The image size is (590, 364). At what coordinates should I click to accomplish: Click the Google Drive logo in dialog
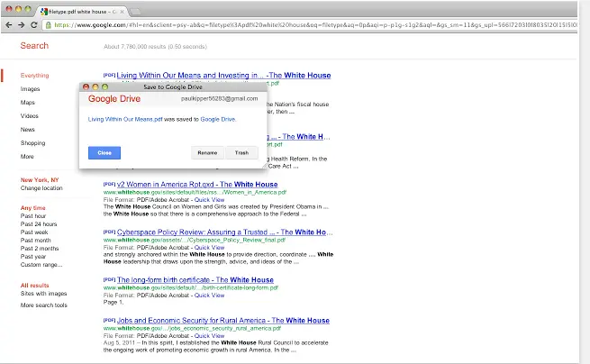tap(114, 98)
